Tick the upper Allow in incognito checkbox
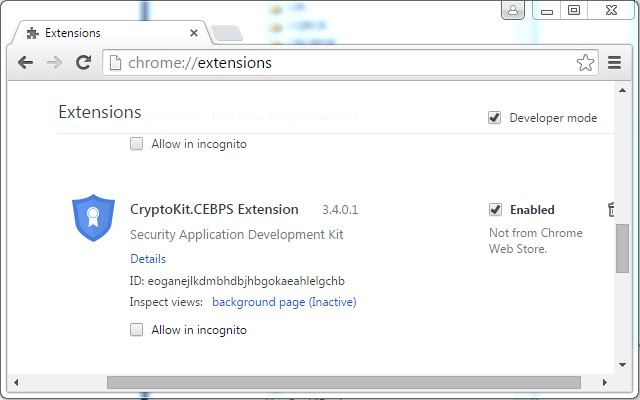Image resolution: width=640 pixels, height=400 pixels. point(136,144)
